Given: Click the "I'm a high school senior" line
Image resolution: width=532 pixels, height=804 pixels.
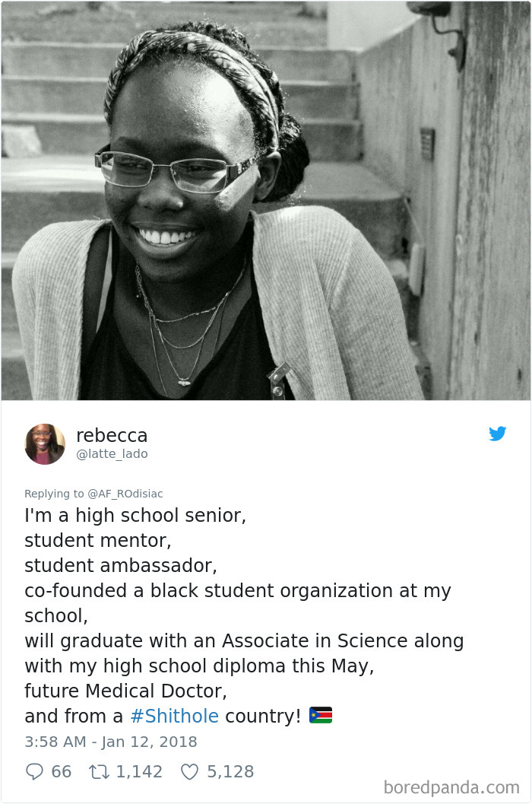Looking at the screenshot, I should tap(135, 516).
